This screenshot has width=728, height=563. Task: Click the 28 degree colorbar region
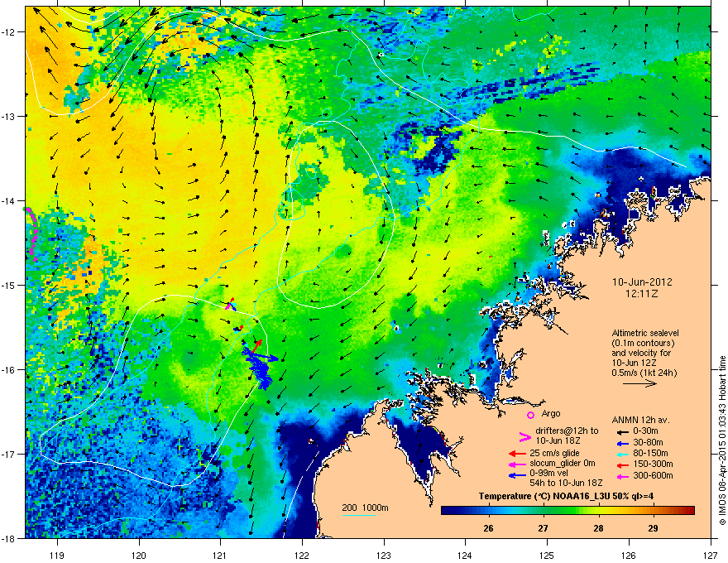click(x=598, y=511)
